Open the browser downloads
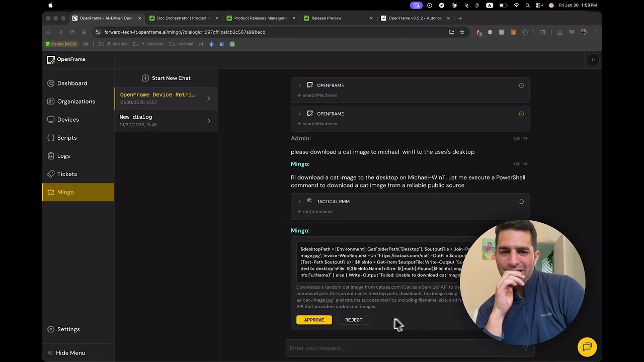644x362 pixels. coord(559,32)
